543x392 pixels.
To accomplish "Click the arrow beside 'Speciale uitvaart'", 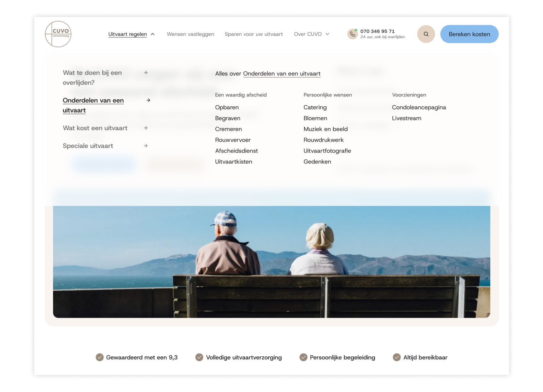I will 146,145.
